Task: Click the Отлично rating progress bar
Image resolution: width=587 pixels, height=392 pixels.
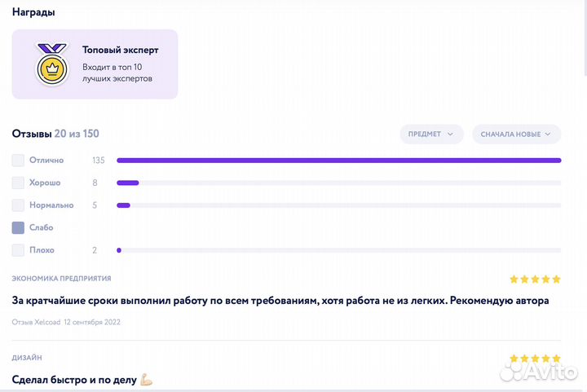Action: (x=338, y=161)
